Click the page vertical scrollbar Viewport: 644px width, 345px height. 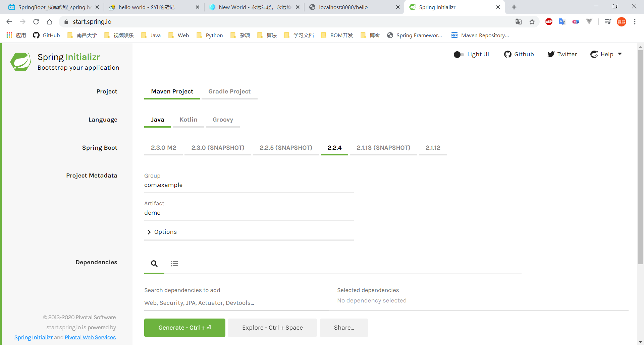point(640,157)
